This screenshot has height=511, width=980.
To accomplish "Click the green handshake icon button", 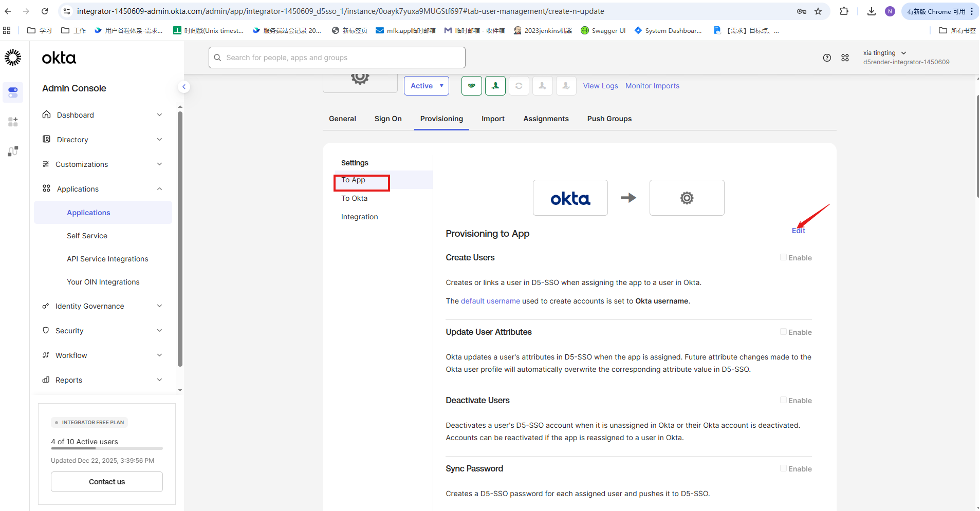I will point(471,86).
